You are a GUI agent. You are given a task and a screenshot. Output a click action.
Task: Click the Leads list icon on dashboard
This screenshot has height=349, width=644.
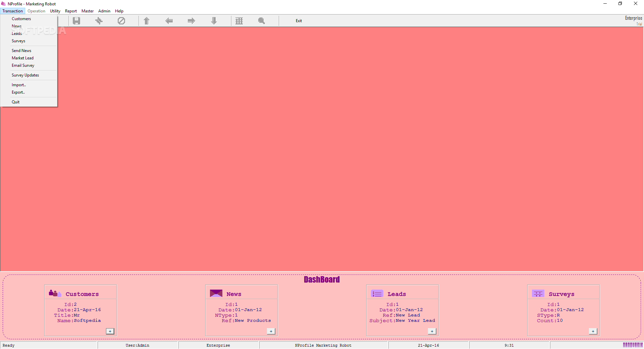click(377, 294)
